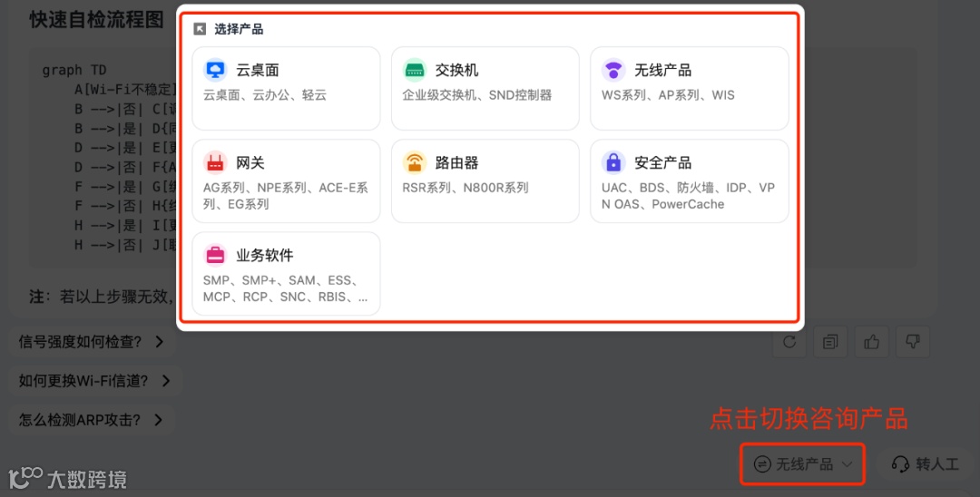Select the 网关 product card
This screenshot has height=497, width=980.
click(x=286, y=181)
